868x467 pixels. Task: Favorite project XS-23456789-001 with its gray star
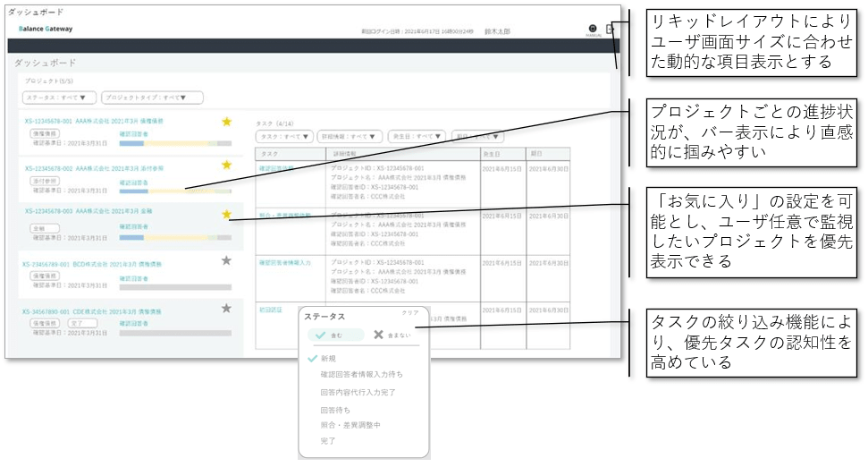coord(226,260)
